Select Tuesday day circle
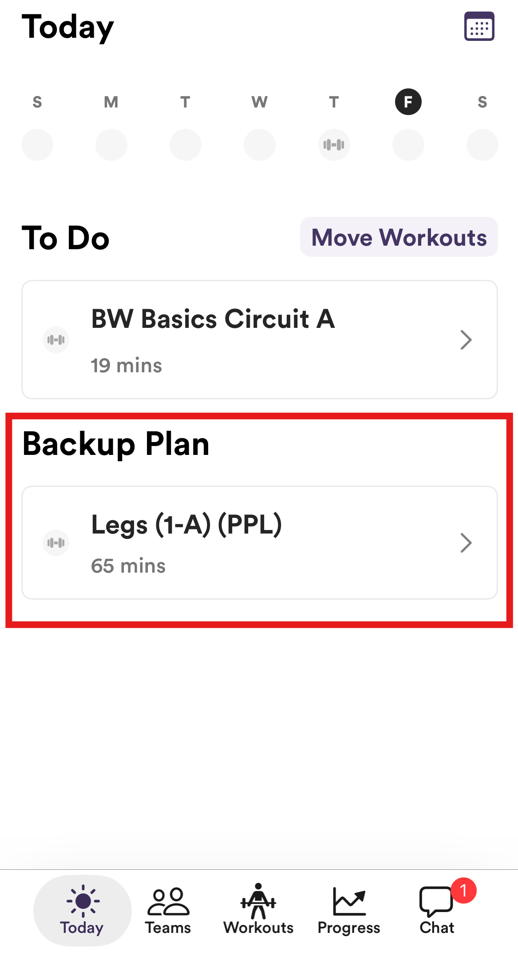The image size is (518, 980). point(186,145)
